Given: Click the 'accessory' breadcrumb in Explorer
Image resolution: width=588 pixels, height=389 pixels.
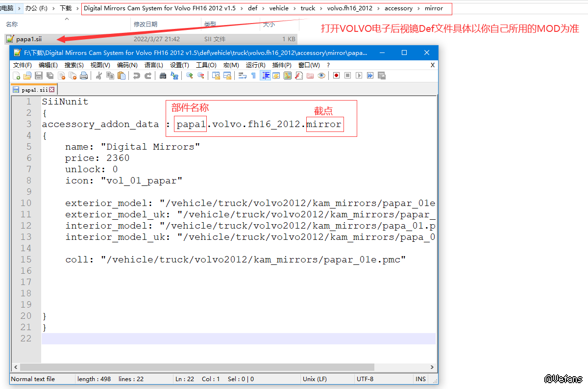Looking at the screenshot, I should click(x=398, y=8).
